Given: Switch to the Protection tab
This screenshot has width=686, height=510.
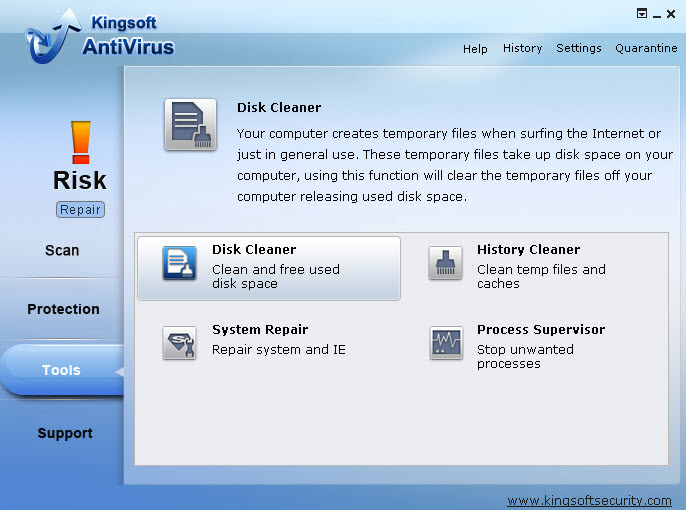Looking at the screenshot, I should [x=63, y=309].
